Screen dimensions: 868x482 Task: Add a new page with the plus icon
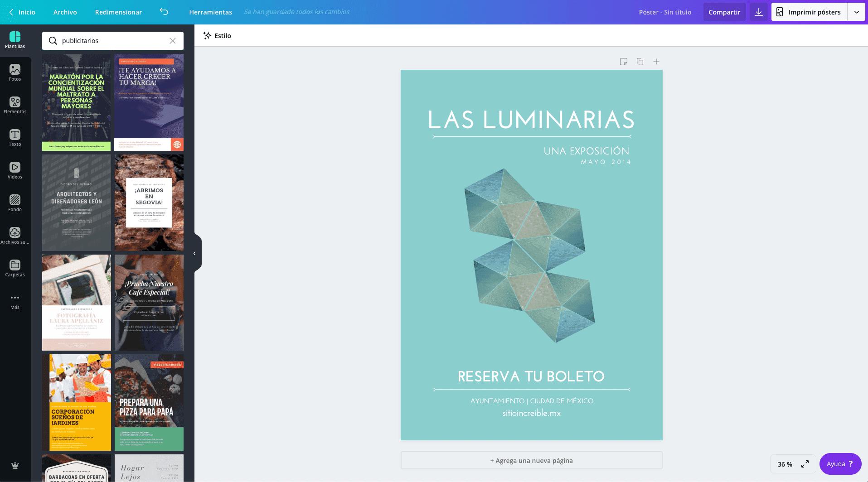[656, 61]
